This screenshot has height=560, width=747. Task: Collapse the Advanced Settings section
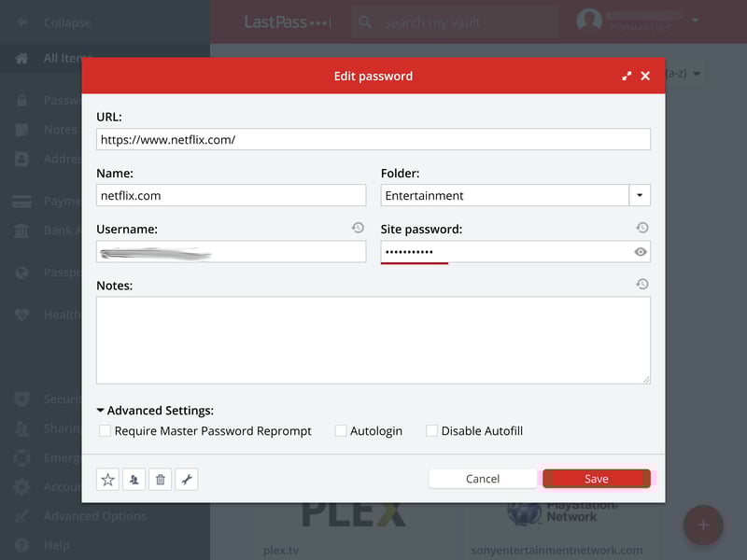click(155, 411)
